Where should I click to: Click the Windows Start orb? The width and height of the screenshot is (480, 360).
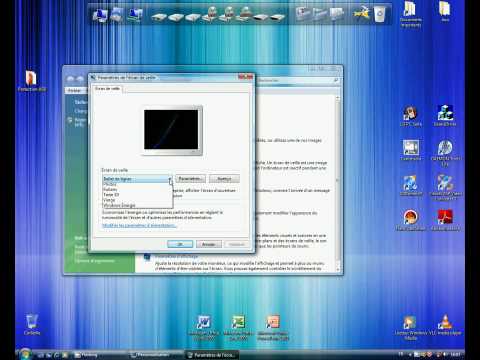(x=25, y=354)
